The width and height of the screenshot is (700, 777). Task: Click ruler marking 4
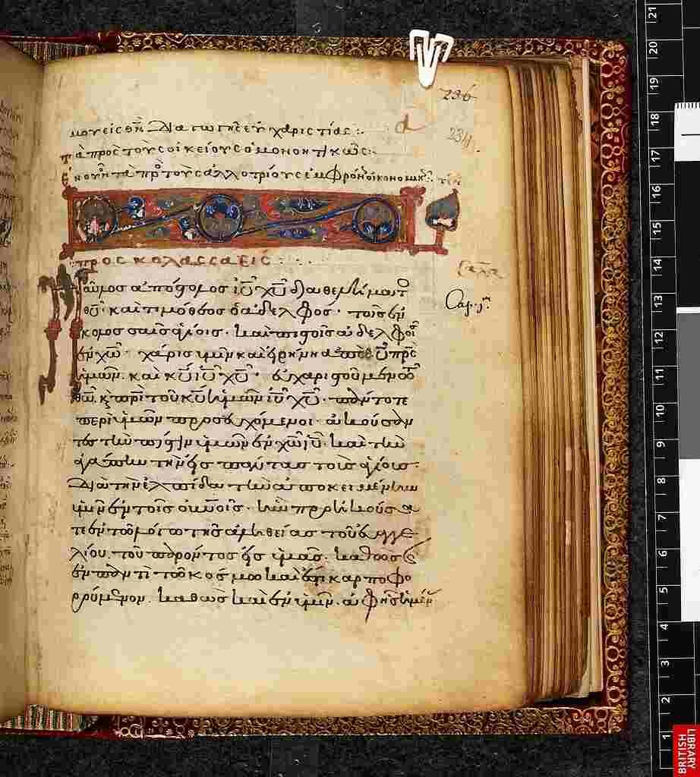tap(664, 626)
